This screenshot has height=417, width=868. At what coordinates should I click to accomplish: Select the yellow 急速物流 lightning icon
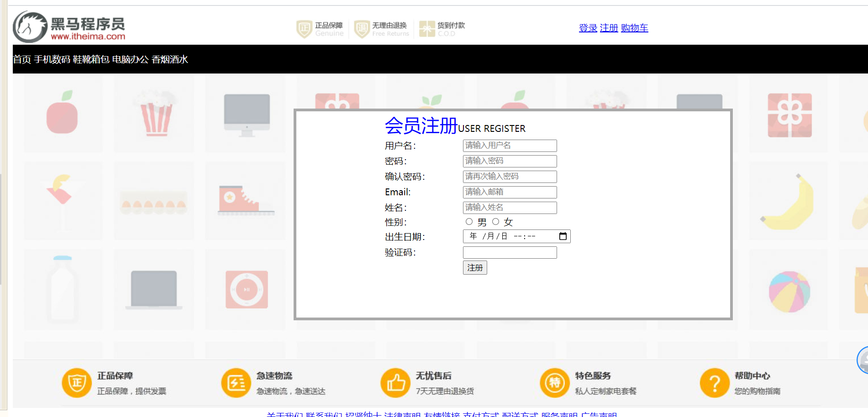tap(236, 383)
